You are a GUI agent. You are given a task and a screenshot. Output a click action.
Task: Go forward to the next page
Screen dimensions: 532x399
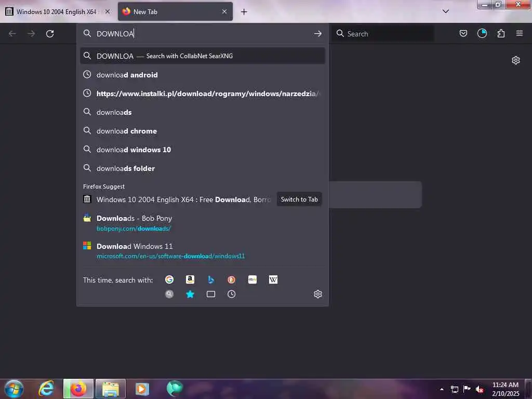[x=31, y=34]
